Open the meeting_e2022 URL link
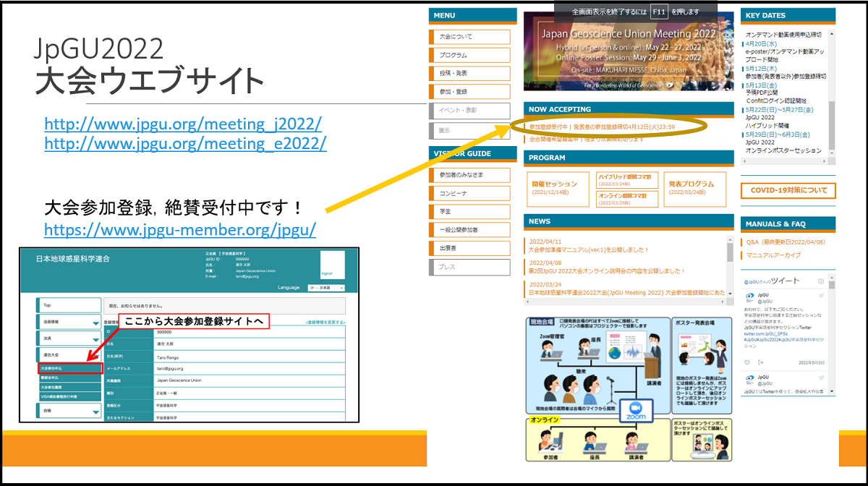The image size is (868, 486). click(x=185, y=143)
